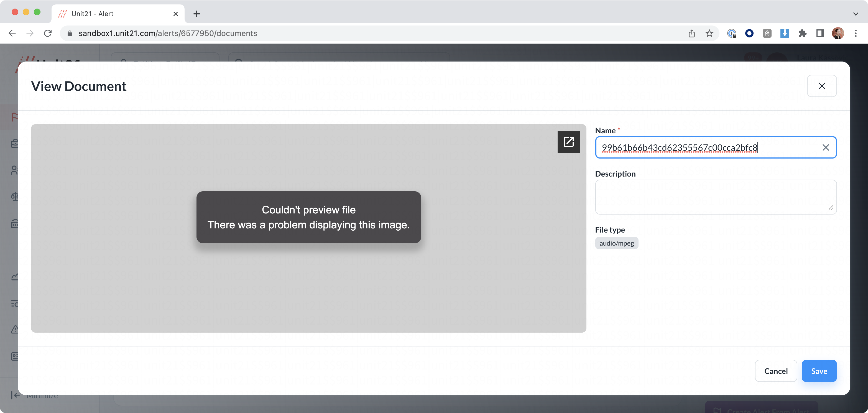Viewport: 868px width, 413px height.
Task: Expand the tab search chevron
Action: tap(856, 14)
